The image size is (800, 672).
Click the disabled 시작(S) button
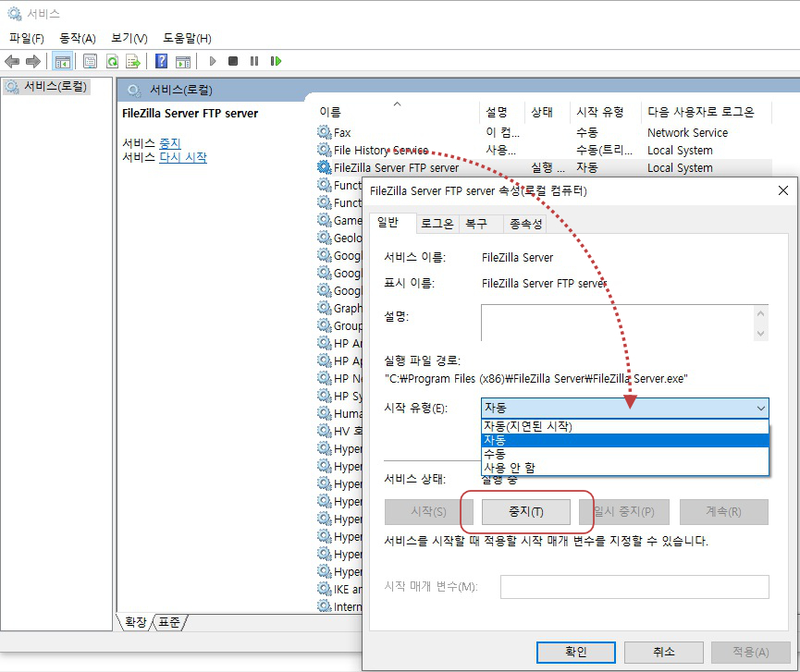pos(428,511)
